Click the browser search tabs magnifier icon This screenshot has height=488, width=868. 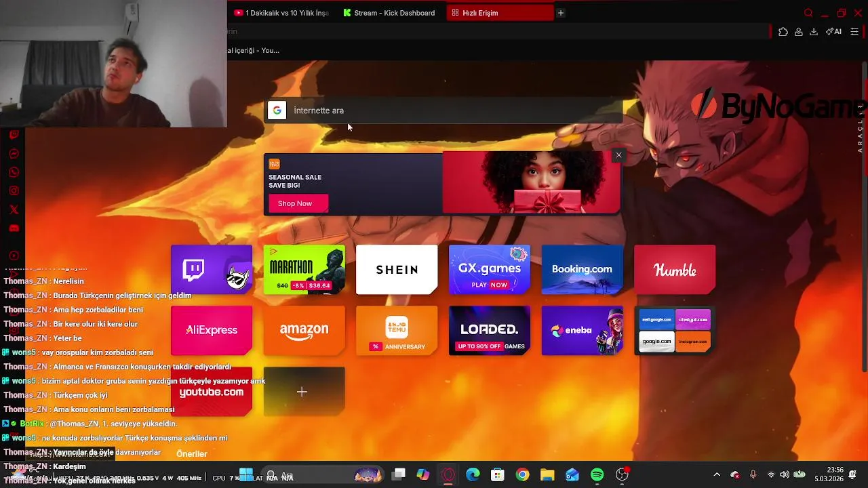(808, 13)
